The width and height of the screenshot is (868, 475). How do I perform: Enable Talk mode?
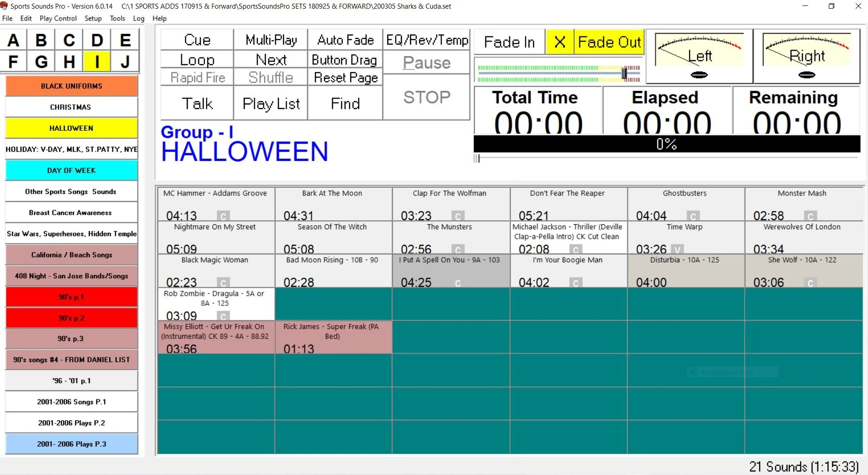[x=197, y=103]
